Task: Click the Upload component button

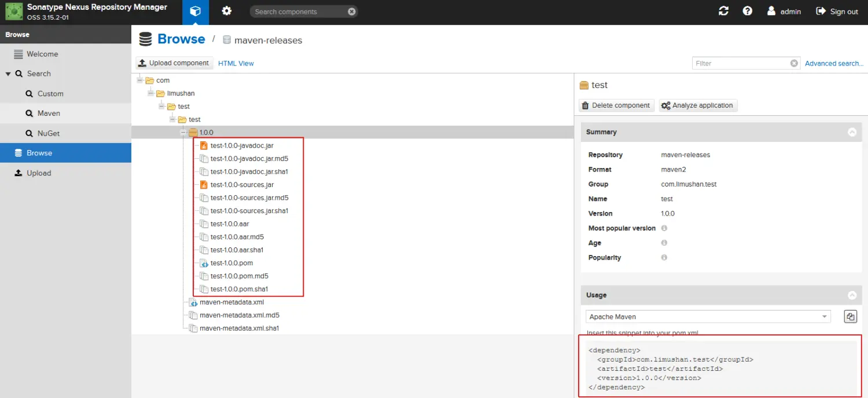Action: point(174,63)
